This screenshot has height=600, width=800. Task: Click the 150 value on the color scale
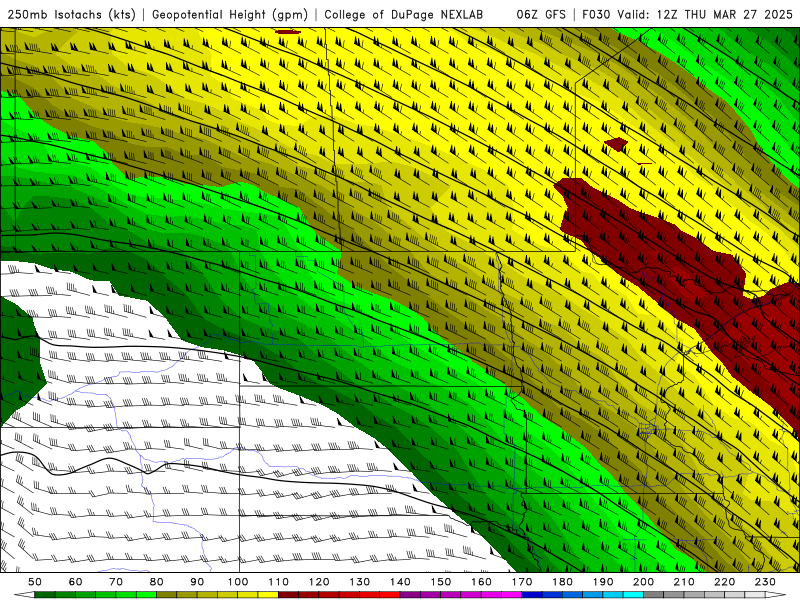click(440, 582)
